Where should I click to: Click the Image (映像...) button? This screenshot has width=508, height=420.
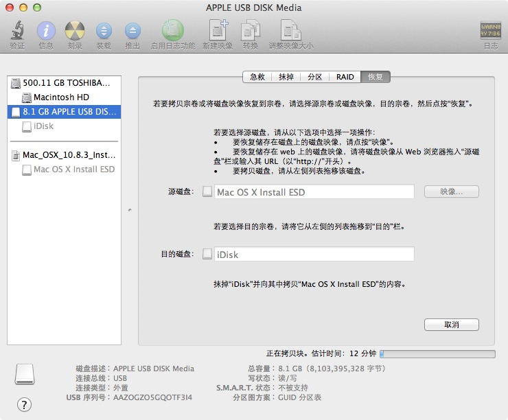(451, 191)
